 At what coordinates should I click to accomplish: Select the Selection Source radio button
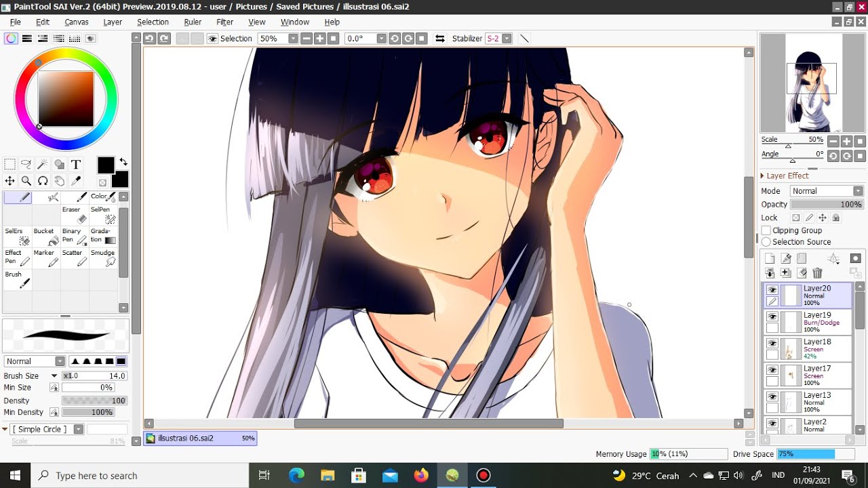[x=766, y=242]
